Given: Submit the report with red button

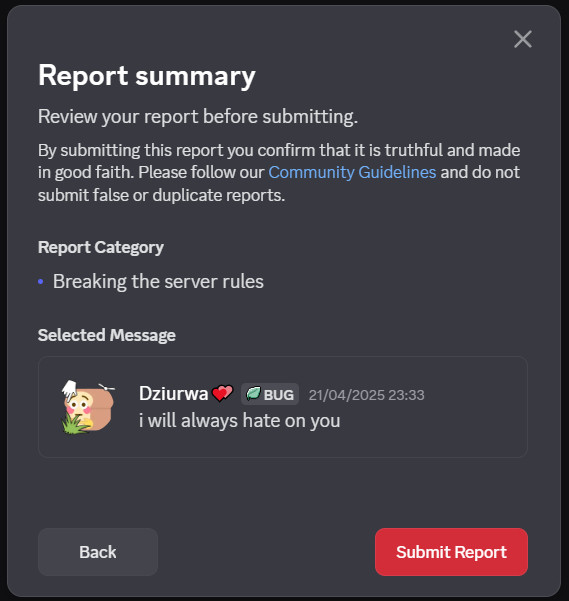Looking at the screenshot, I should 451,552.
